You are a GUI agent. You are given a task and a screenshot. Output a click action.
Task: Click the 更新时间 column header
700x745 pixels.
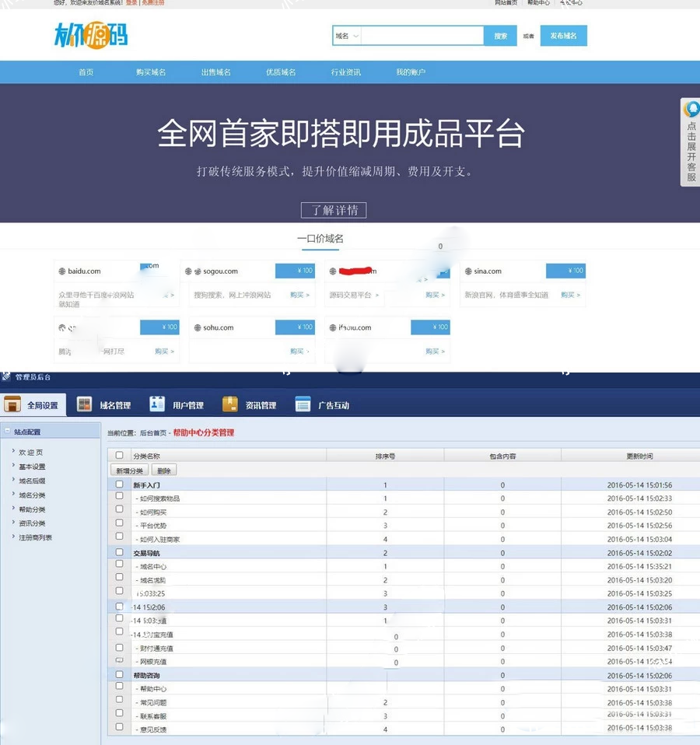tap(639, 456)
